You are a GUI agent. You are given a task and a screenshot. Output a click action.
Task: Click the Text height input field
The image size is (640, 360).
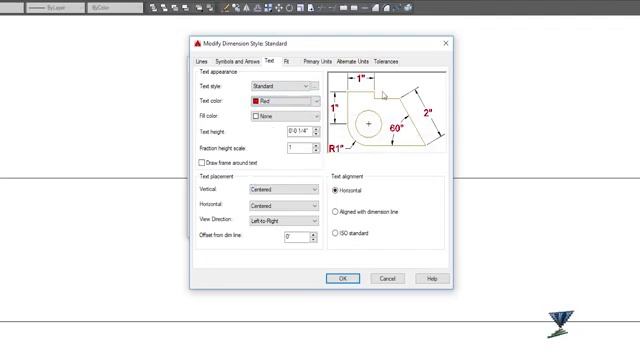click(x=300, y=131)
